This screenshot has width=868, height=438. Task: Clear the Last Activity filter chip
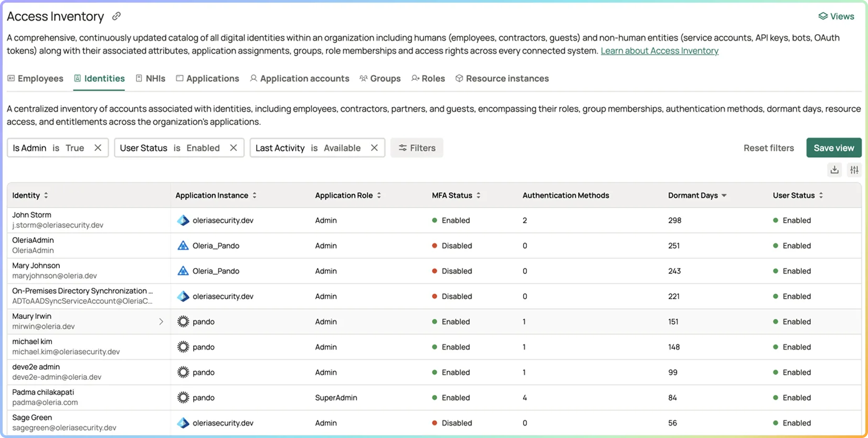click(374, 148)
